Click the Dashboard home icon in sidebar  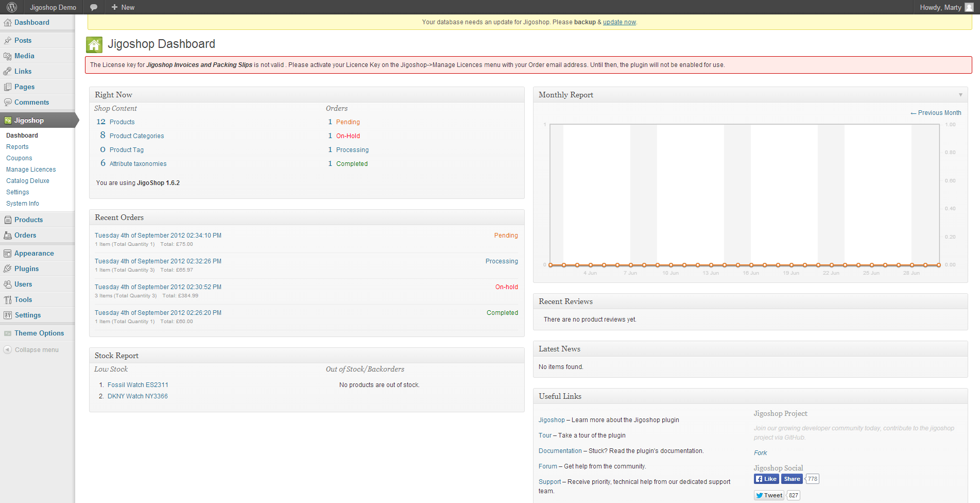tap(8, 23)
